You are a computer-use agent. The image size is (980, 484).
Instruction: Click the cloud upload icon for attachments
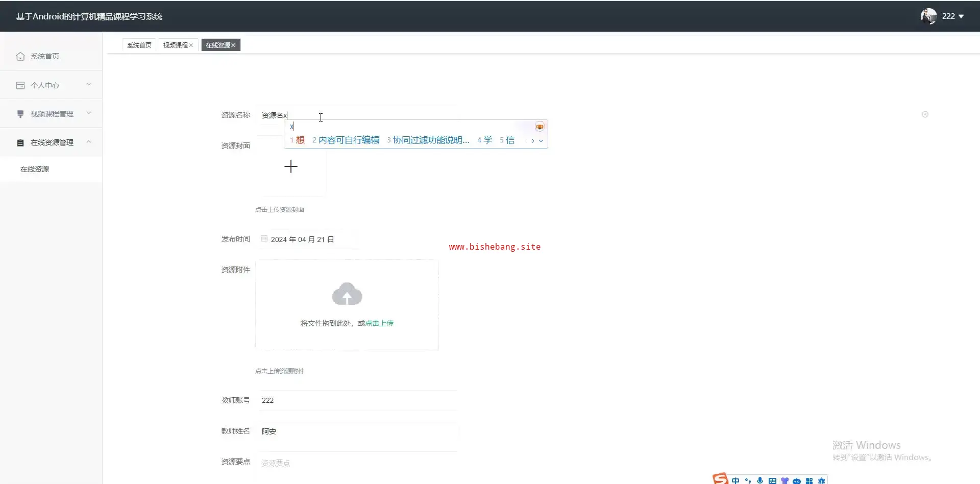[x=347, y=294]
